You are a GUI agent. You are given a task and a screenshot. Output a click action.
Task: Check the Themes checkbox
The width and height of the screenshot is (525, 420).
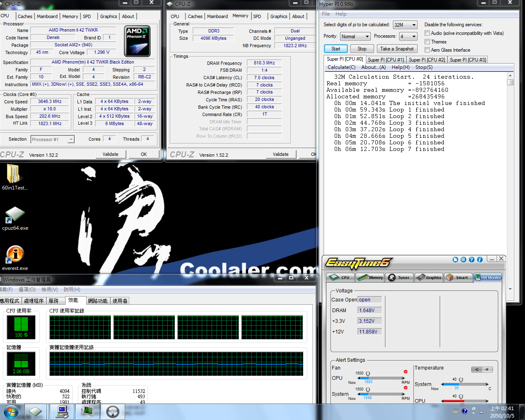point(427,42)
